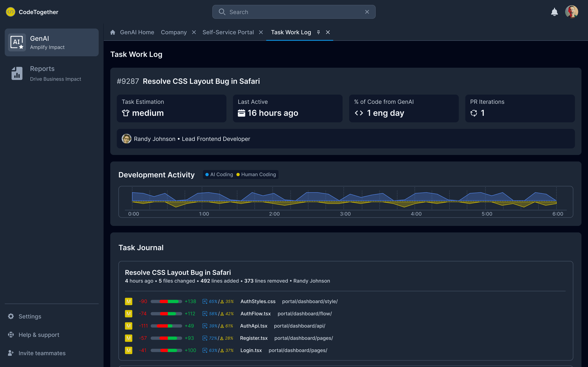The height and width of the screenshot is (367, 588).
Task: Click the Invite teammates person icon
Action: [11, 353]
